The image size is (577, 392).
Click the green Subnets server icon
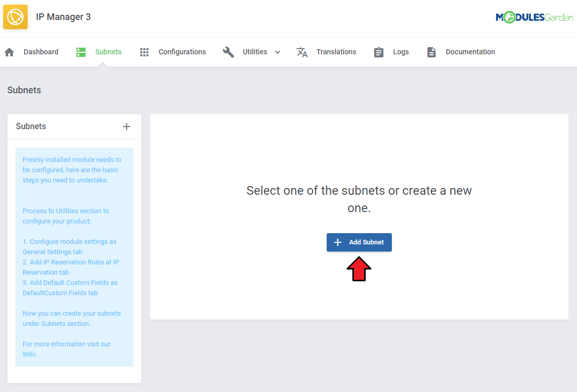(x=81, y=52)
